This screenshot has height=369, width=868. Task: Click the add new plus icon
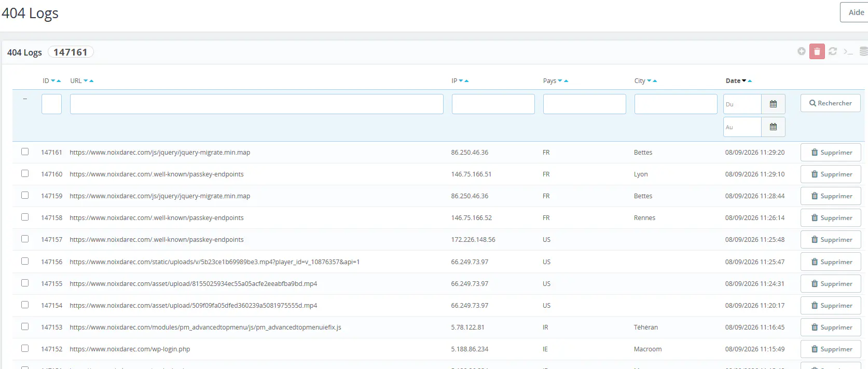(x=802, y=51)
